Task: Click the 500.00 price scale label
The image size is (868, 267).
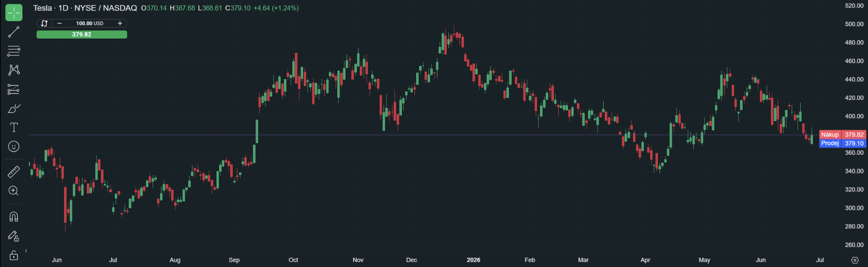Action: [x=854, y=24]
